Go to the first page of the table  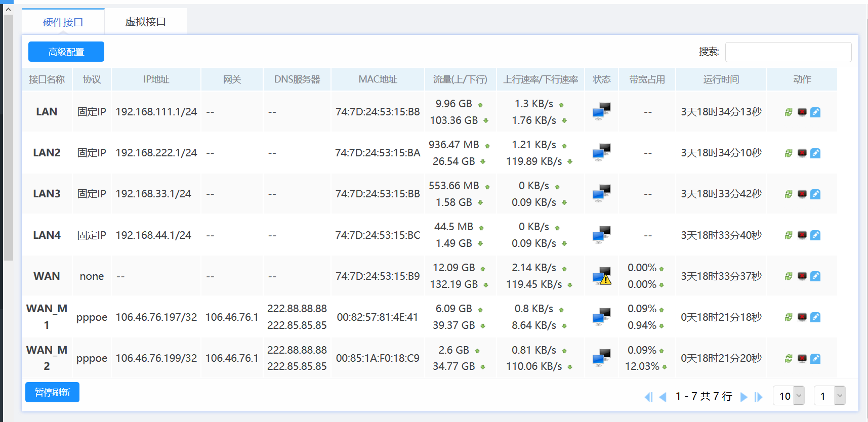[x=648, y=397]
